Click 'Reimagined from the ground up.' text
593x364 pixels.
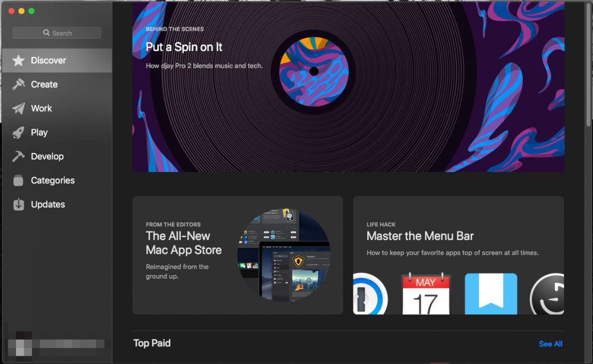click(177, 272)
